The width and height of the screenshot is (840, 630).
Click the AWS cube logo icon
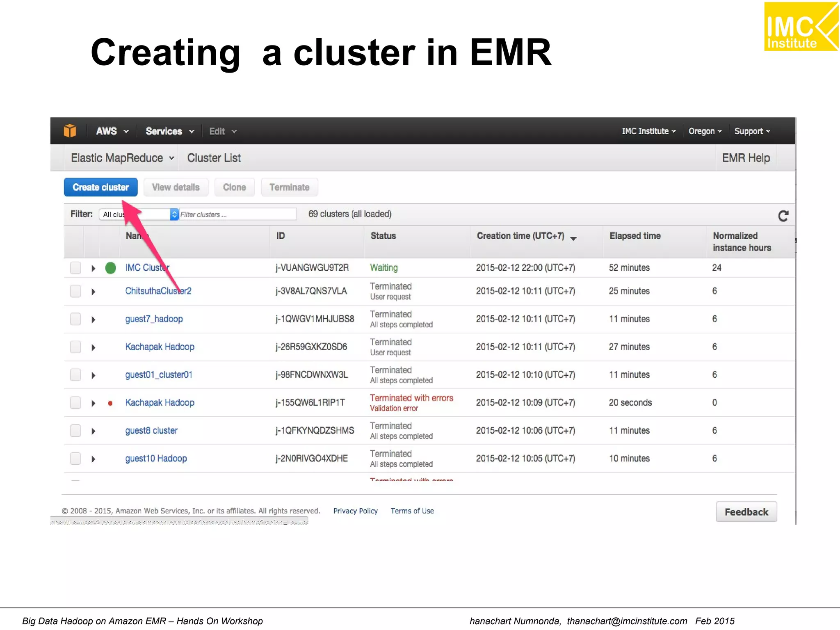(70, 131)
